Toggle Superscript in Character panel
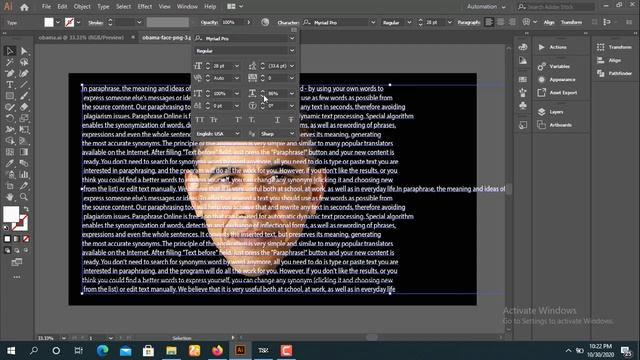640x360 pixels. pos(238,120)
